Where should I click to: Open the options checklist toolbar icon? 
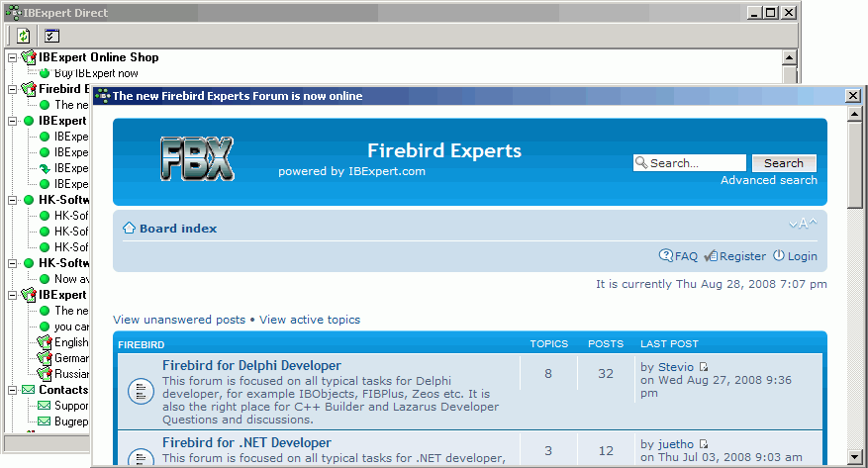point(51,36)
